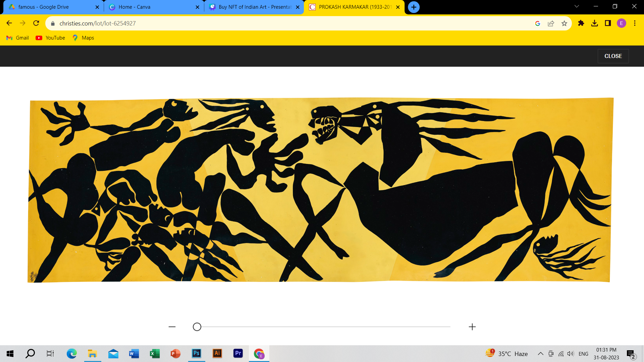Open a new browser tab

coord(414,7)
